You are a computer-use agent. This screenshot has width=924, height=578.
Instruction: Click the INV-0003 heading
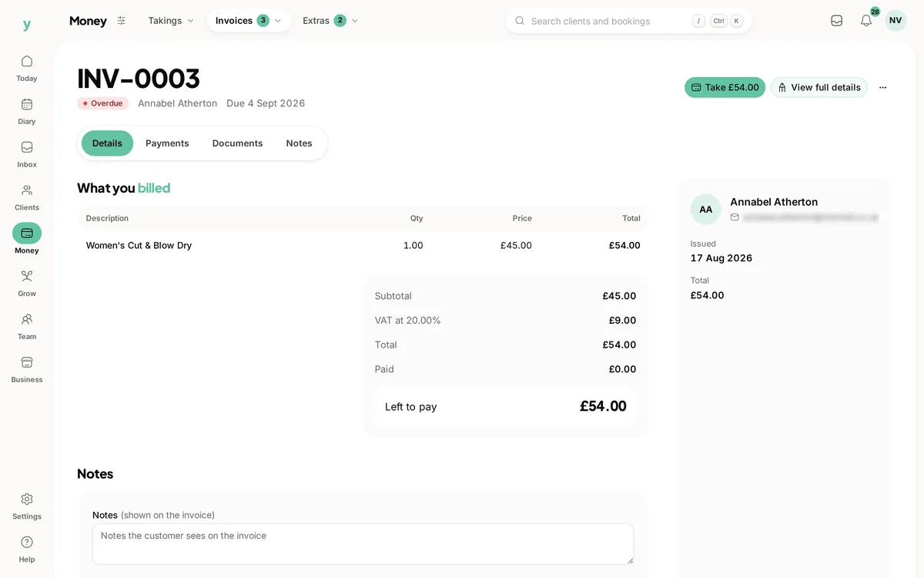(139, 79)
